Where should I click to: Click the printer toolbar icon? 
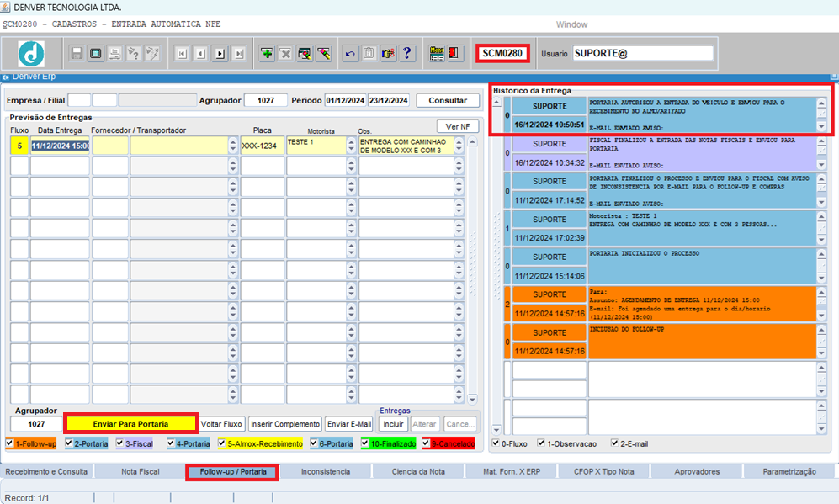point(114,54)
